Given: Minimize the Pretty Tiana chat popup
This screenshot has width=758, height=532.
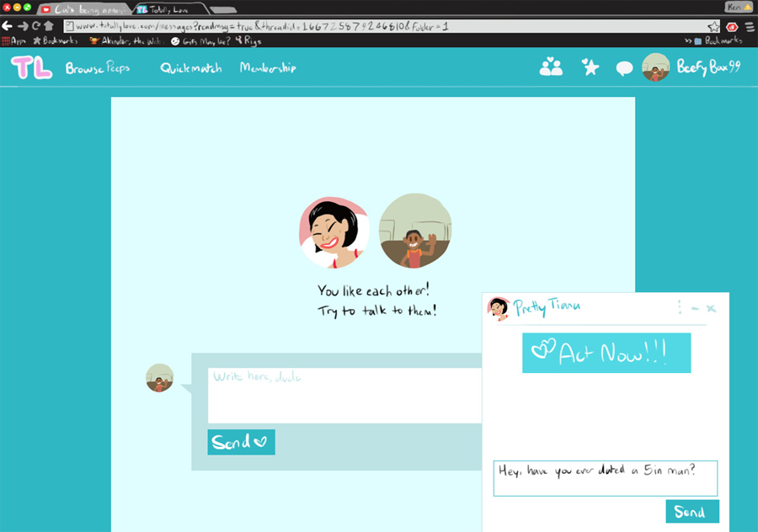Looking at the screenshot, I should [x=695, y=309].
